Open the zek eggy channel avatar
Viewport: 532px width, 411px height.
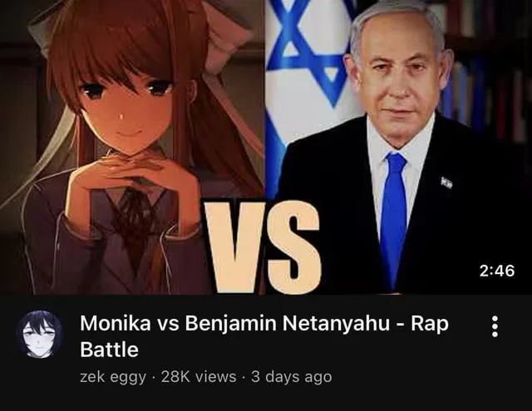[x=39, y=334]
